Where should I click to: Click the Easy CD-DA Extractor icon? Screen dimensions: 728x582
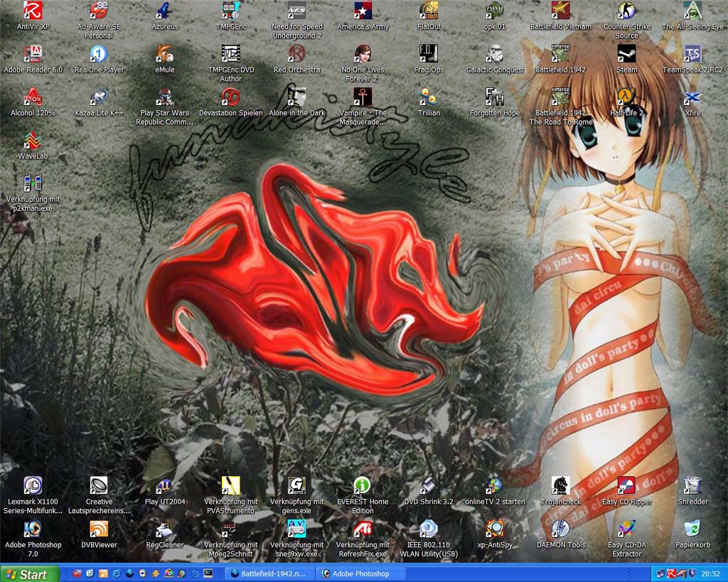pos(627,529)
